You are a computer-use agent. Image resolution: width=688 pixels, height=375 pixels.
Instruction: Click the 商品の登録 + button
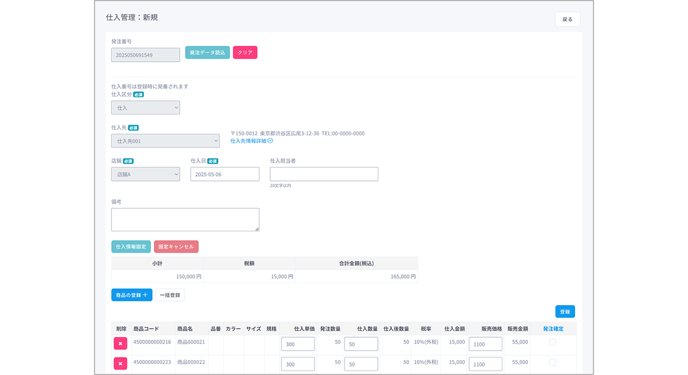pyautogui.click(x=132, y=295)
